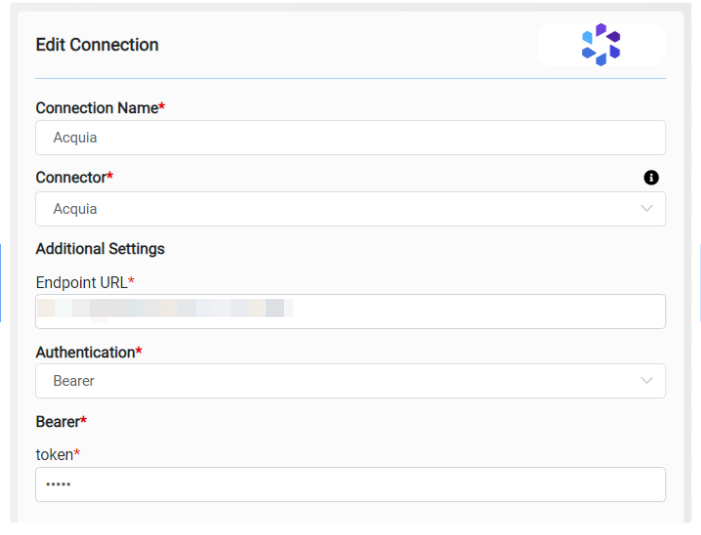Click the blurred URL value in Endpoint field
701x535 pixels.
pos(165,308)
